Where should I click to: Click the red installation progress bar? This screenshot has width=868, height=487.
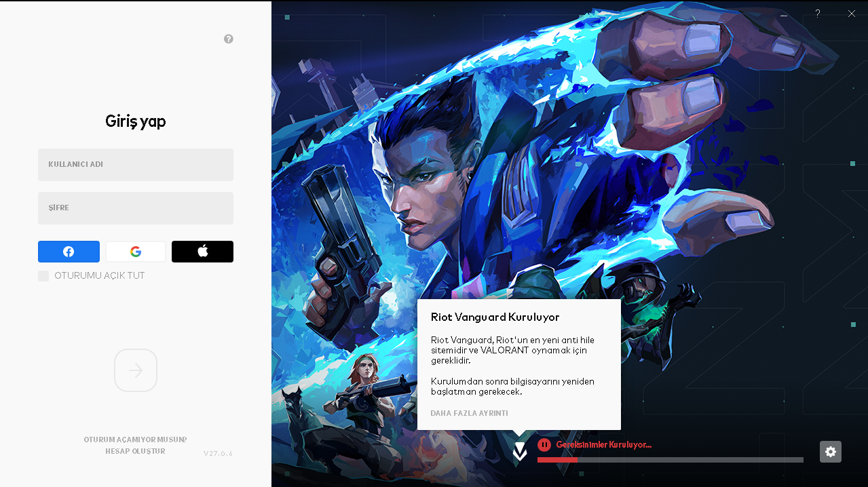pos(670,460)
